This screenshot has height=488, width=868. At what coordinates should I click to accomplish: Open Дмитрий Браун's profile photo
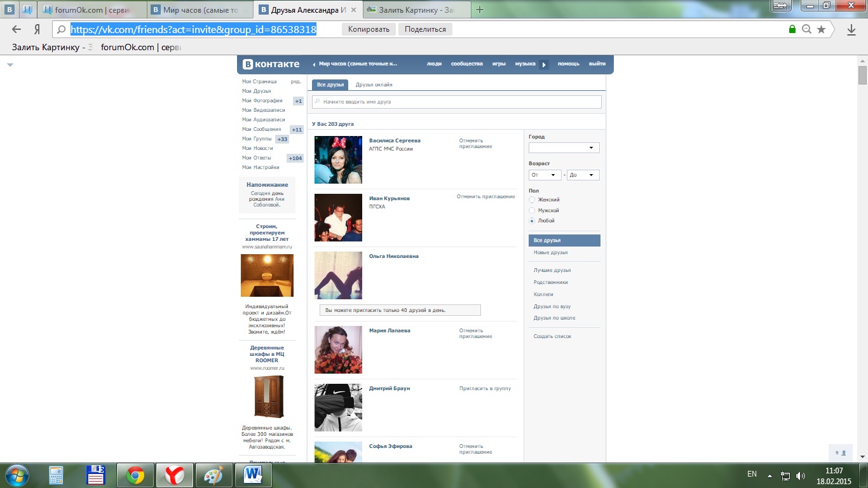(338, 407)
